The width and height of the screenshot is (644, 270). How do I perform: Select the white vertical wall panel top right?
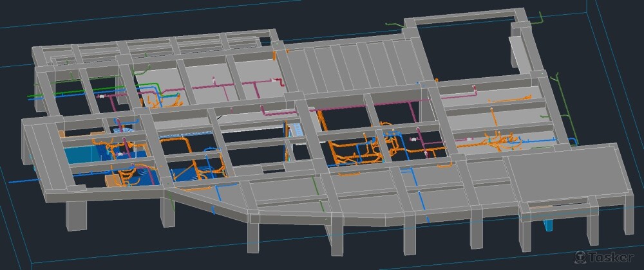517,50
